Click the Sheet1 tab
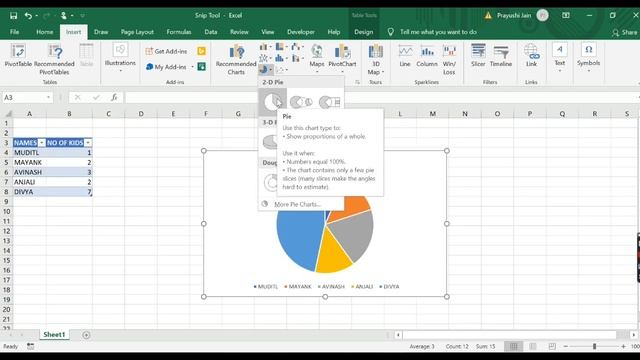The image size is (640, 360). coord(54,334)
